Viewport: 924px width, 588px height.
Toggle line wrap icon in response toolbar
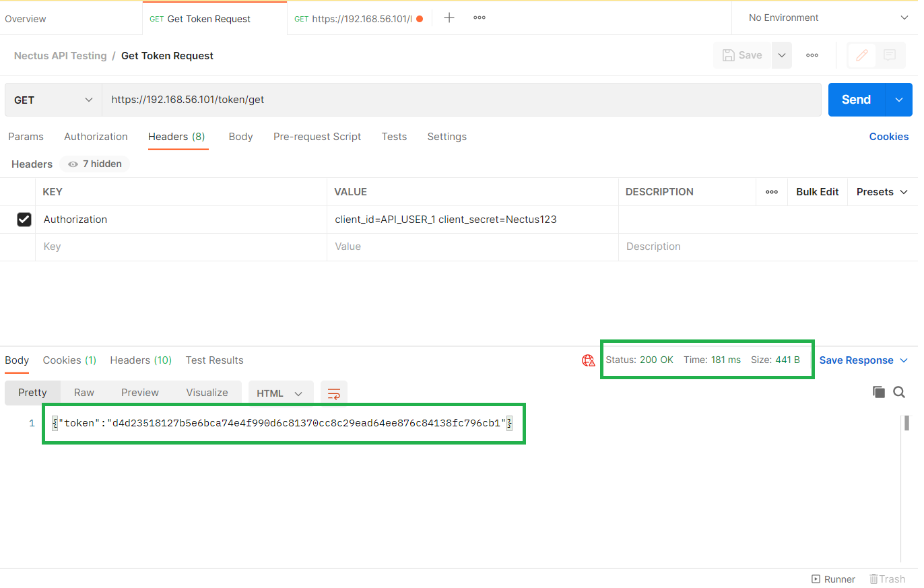coord(334,393)
